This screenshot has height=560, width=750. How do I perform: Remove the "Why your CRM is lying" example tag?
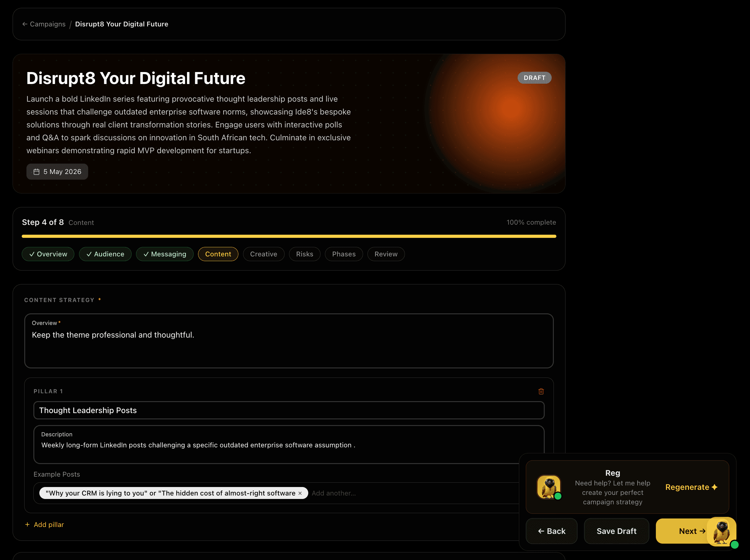pos(300,493)
